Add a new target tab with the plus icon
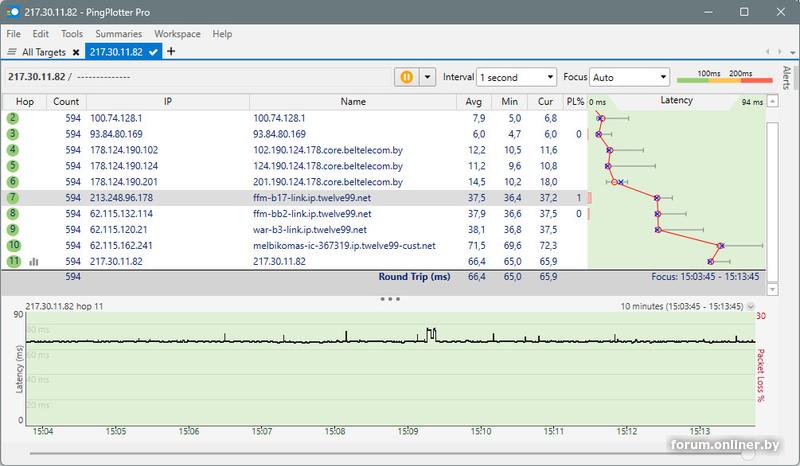The width and height of the screenshot is (800, 466). tap(171, 51)
